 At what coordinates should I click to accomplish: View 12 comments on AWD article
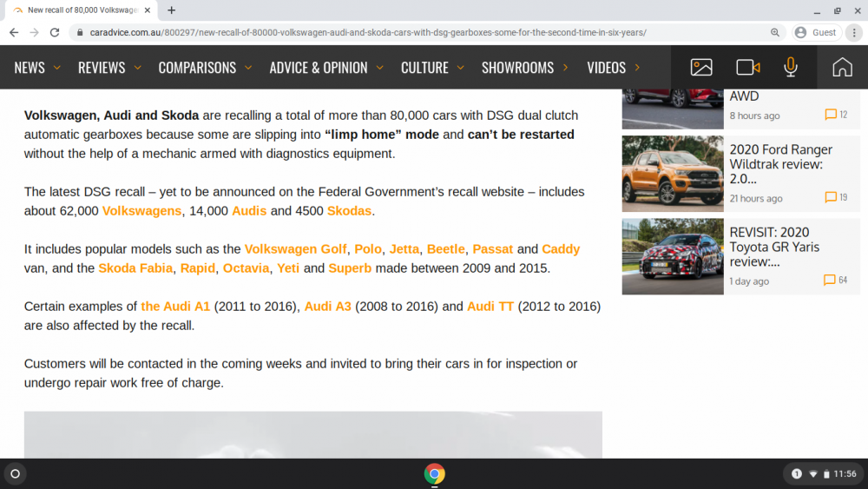[836, 115]
